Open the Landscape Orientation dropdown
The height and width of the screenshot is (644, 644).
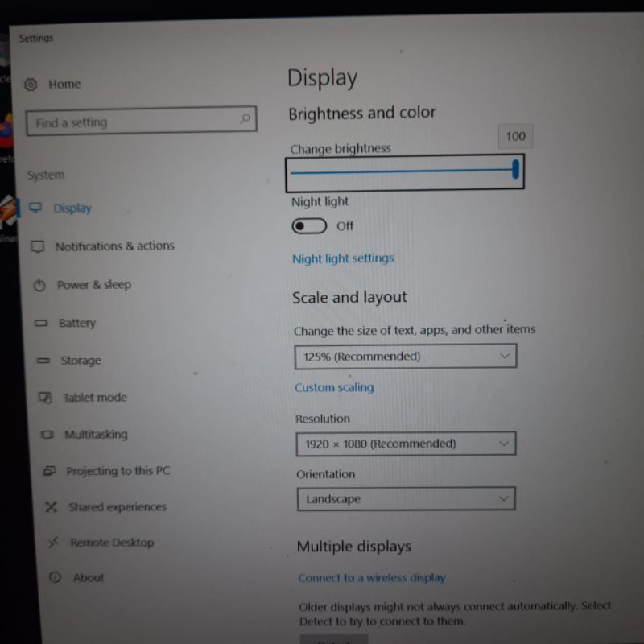tap(406, 499)
